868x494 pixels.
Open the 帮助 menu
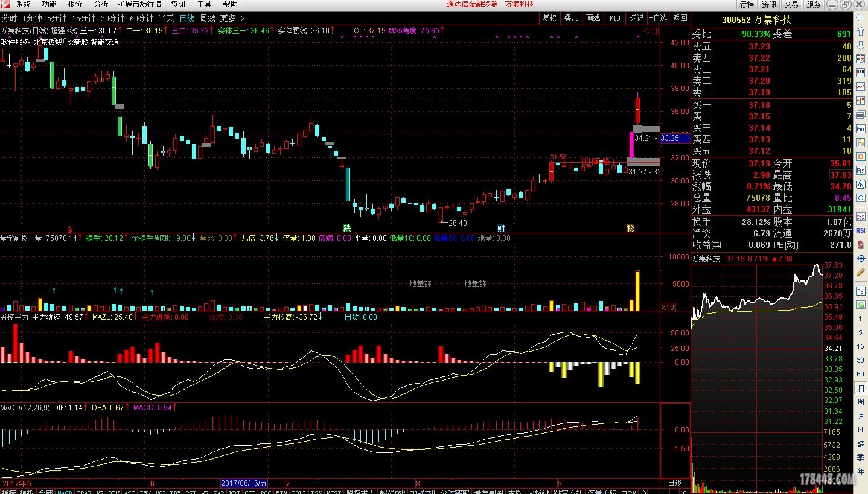click(231, 4)
